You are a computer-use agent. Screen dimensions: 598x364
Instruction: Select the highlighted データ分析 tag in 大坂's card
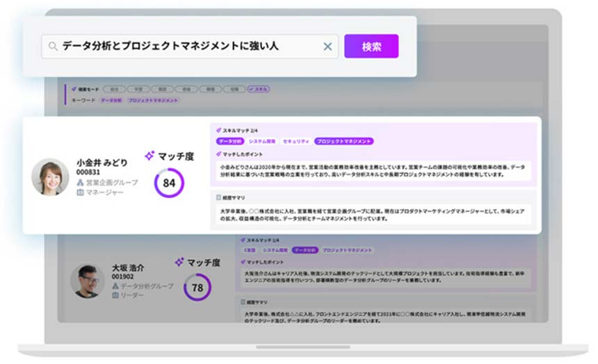(x=305, y=250)
